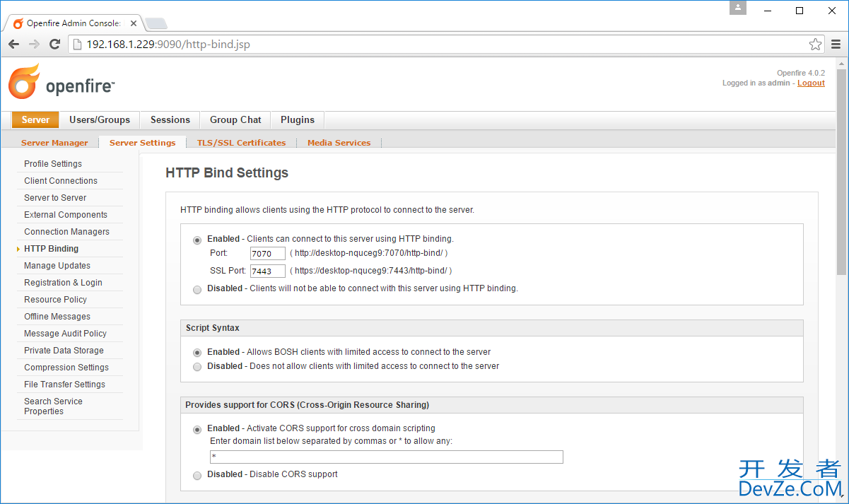
Task: Bookmark this page with the star icon
Action: pos(815,45)
